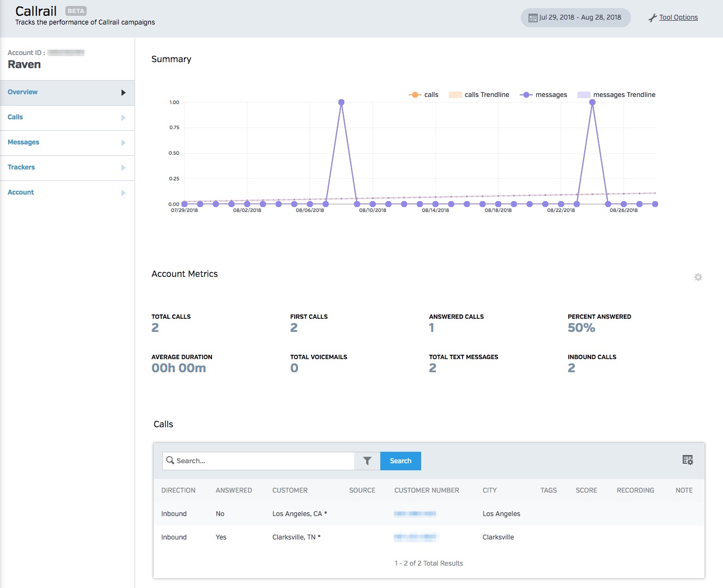The height and width of the screenshot is (588, 723).
Task: Open the calls table column settings icon
Action: (688, 460)
